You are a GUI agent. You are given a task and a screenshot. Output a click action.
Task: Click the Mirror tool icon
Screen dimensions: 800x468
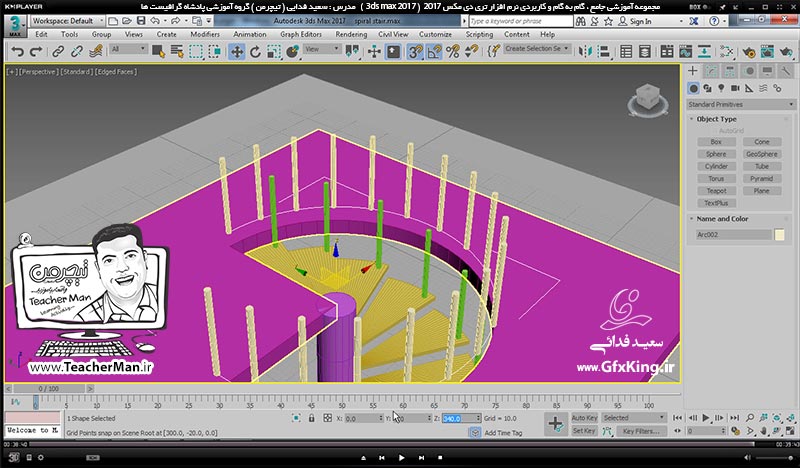click(x=585, y=52)
